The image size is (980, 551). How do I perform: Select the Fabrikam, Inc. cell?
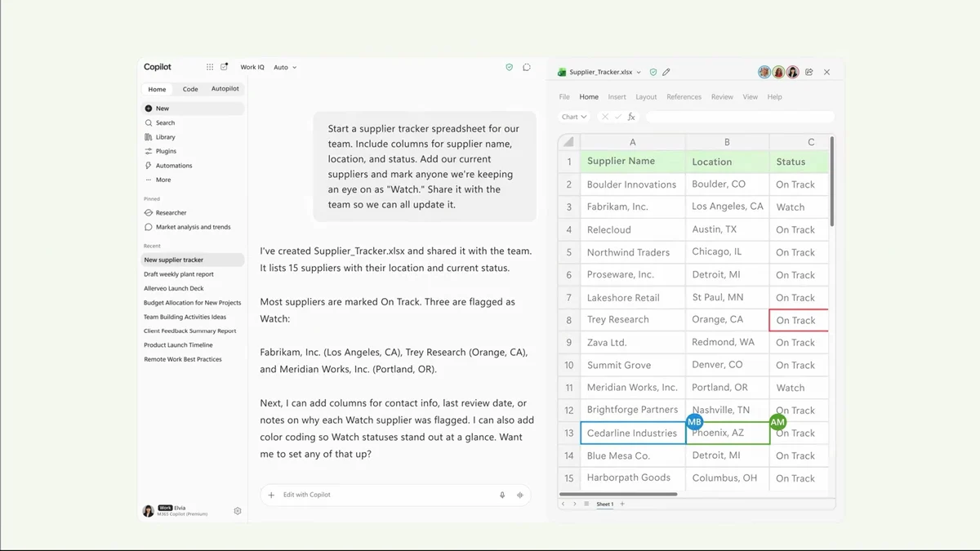[x=633, y=207]
